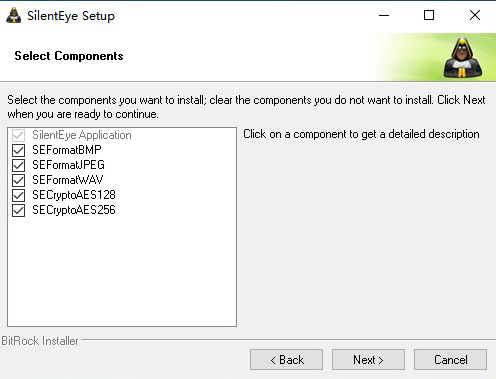Select the SECryptoAES256 label for description
The width and height of the screenshot is (496, 379).
pyautogui.click(x=74, y=210)
